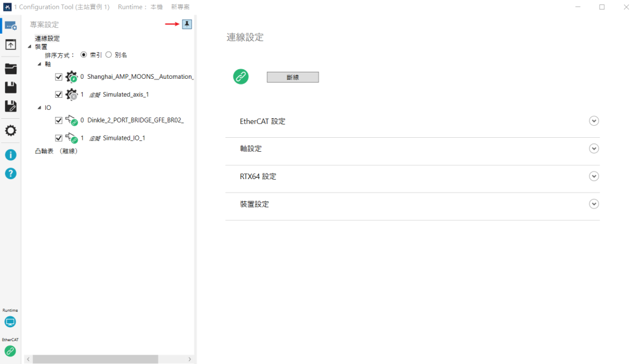Collapse the IO tree node arrow
Image resolution: width=636 pixels, height=364 pixels.
click(39, 108)
